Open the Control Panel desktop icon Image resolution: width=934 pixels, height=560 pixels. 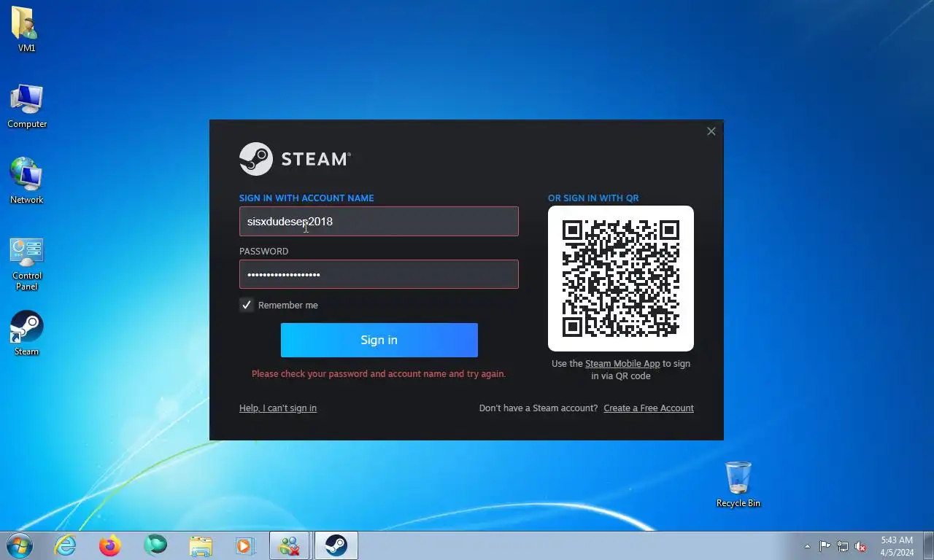pos(27,263)
